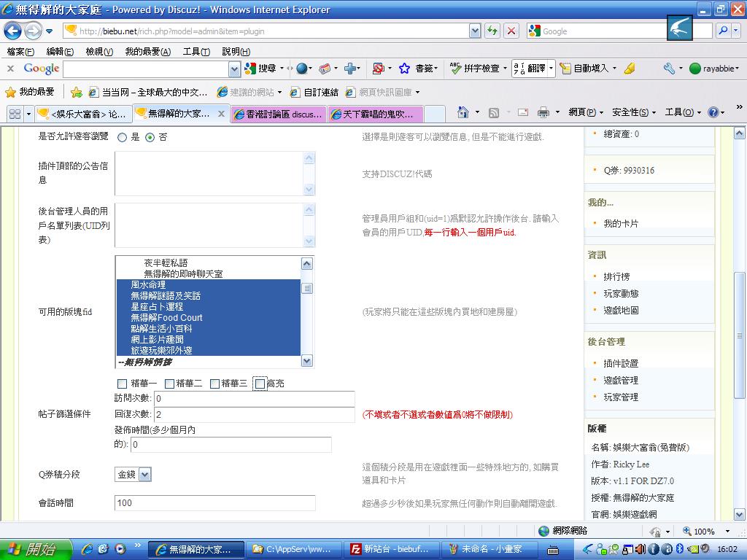Click the browser Back button

[x=13, y=31]
